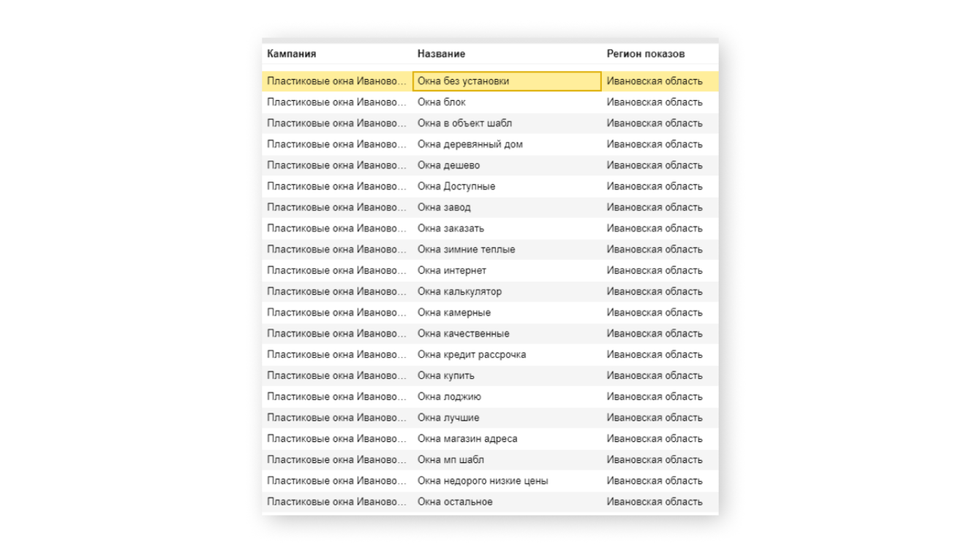Select the Окна калькулятор row
The image size is (980, 553).
pos(459,292)
